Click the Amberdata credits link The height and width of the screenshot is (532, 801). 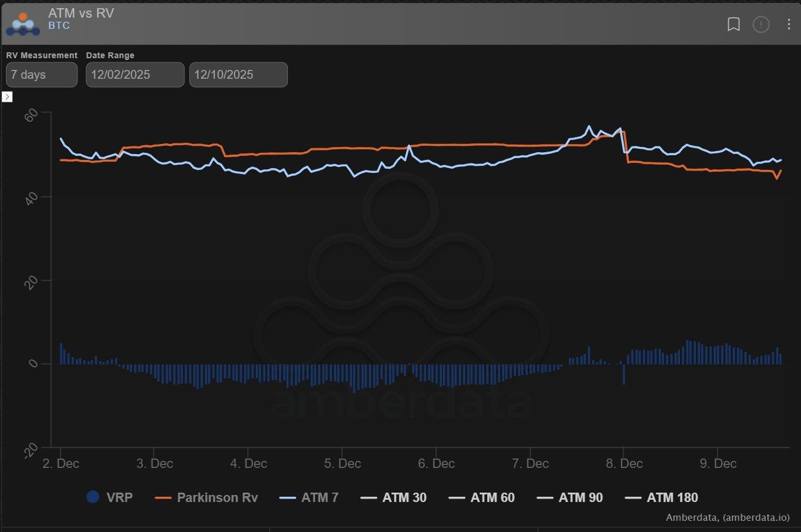pos(728,518)
